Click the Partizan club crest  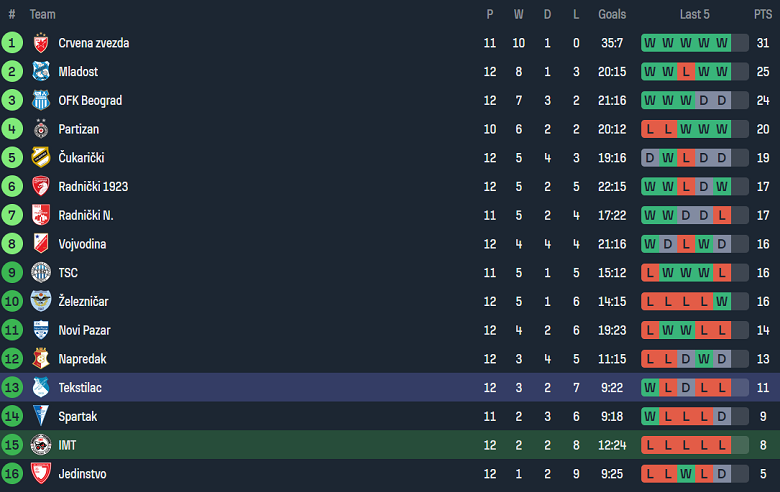click(41, 129)
